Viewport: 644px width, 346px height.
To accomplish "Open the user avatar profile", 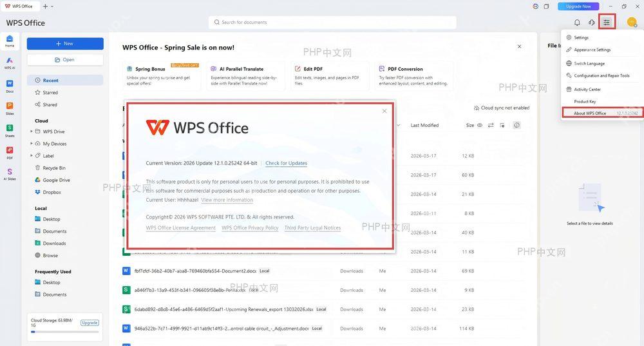I will tap(632, 22).
